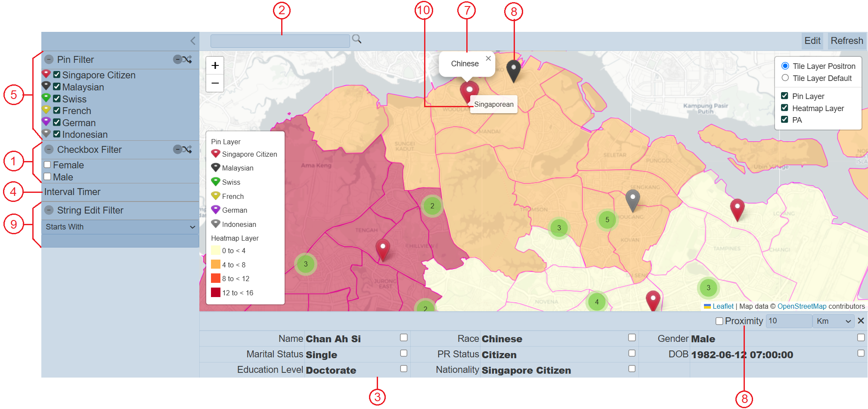Enable the Female checkbox filter
The width and height of the screenshot is (868, 409).
coord(47,165)
